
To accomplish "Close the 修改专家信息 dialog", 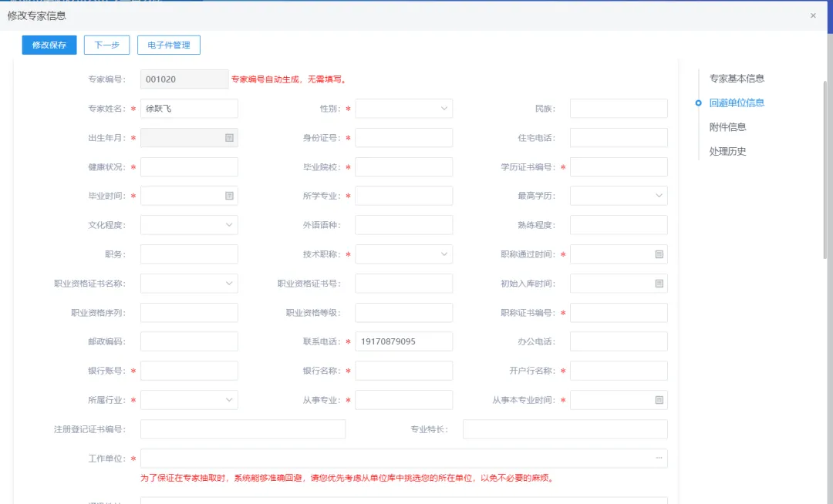I will (x=813, y=15).
